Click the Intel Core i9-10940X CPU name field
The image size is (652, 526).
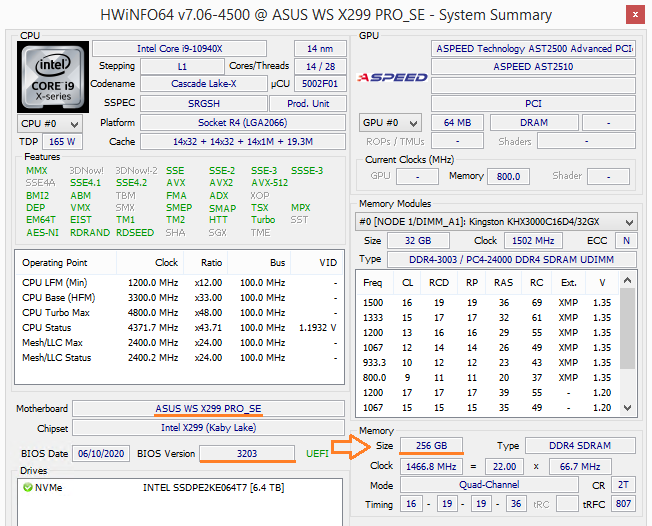(179, 49)
